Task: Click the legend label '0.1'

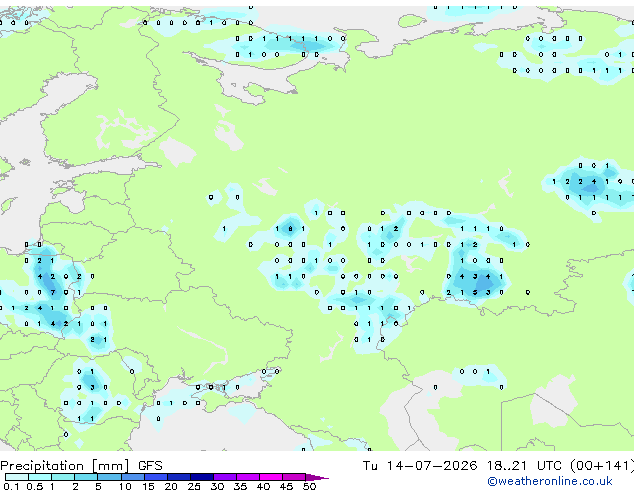Action: (11, 486)
